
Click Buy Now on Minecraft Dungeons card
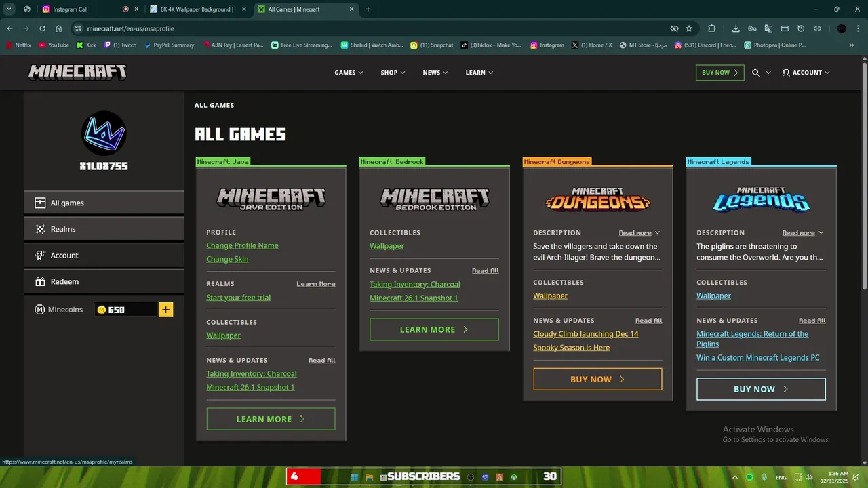click(597, 380)
